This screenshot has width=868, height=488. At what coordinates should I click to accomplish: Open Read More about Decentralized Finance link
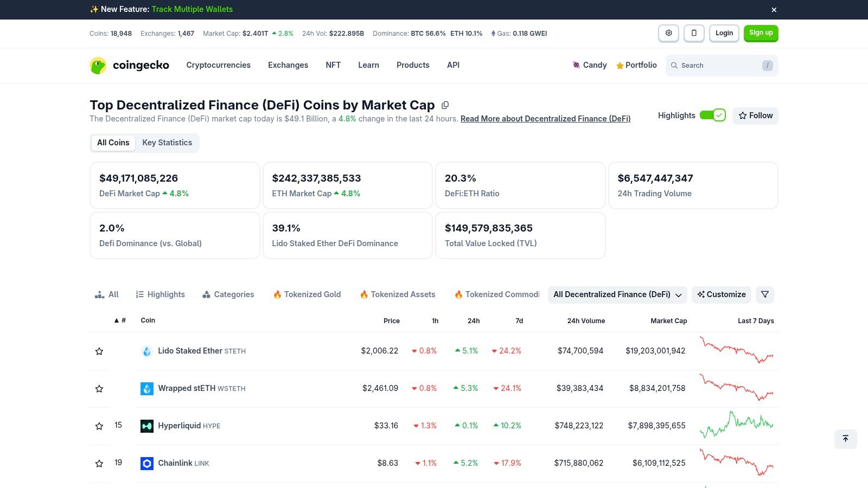coord(545,118)
